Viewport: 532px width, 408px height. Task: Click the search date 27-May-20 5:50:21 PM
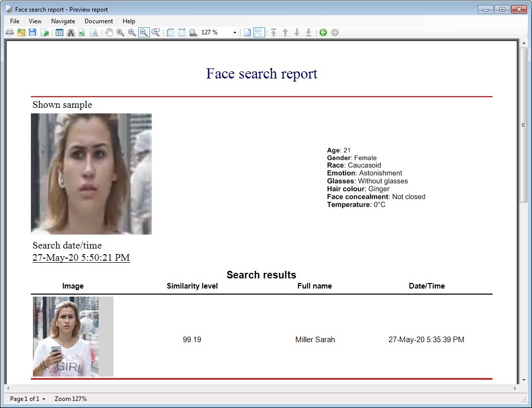point(81,258)
